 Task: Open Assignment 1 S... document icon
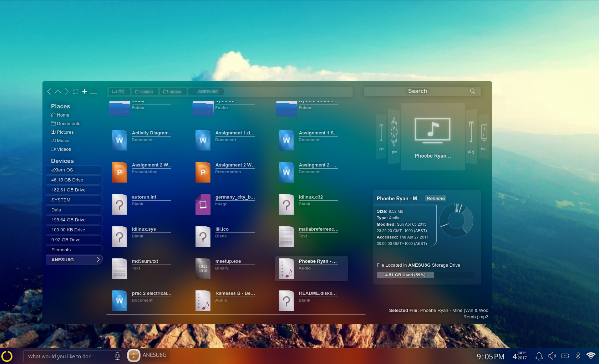(x=286, y=140)
